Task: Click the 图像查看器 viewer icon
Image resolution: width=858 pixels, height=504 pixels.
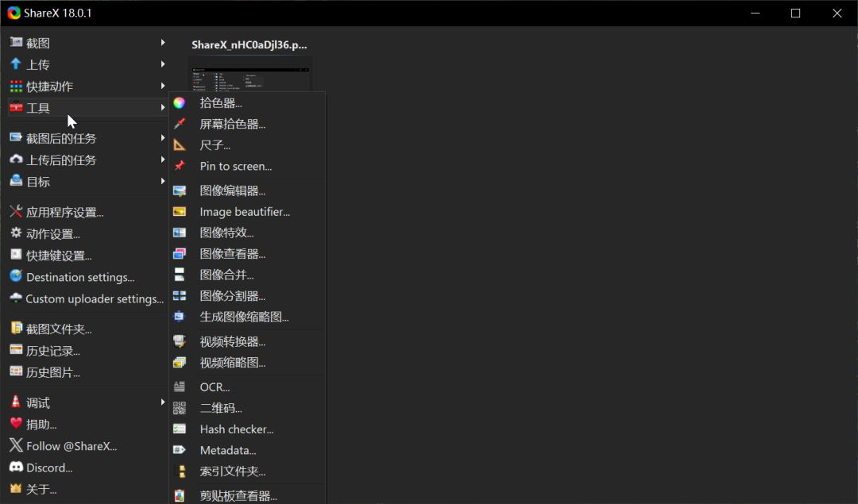Action: pyautogui.click(x=180, y=254)
